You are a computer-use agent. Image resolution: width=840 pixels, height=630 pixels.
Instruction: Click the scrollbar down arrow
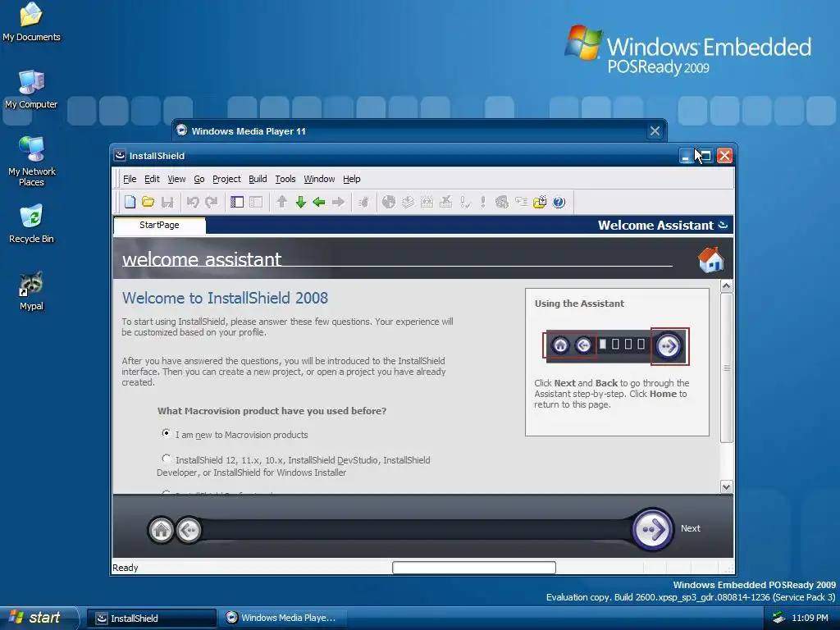tap(727, 487)
